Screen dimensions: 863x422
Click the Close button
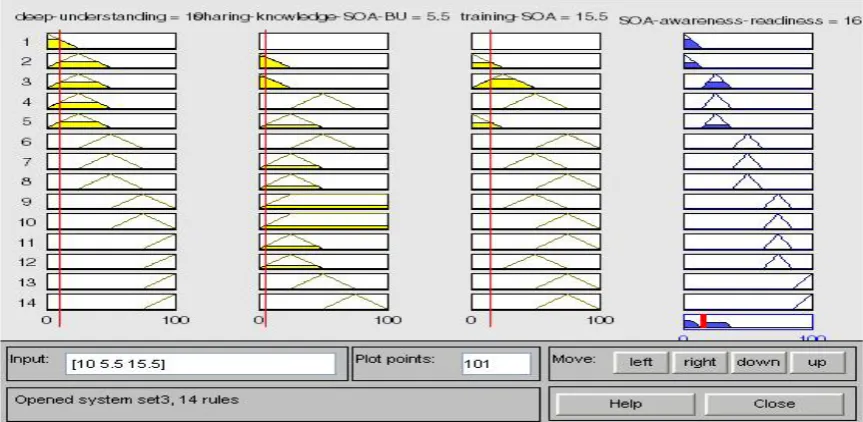click(774, 404)
